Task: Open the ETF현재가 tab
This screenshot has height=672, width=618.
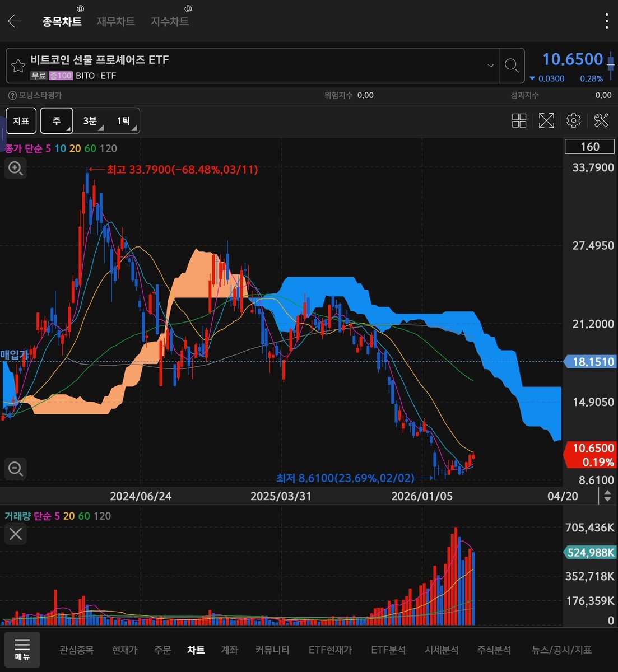Action: 331,650
